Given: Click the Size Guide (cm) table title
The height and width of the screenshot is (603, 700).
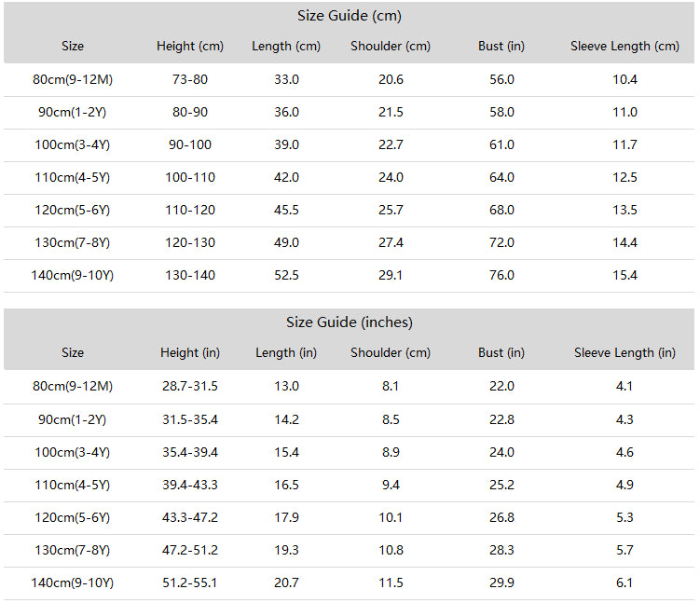Looking at the screenshot, I should tap(350, 16).
